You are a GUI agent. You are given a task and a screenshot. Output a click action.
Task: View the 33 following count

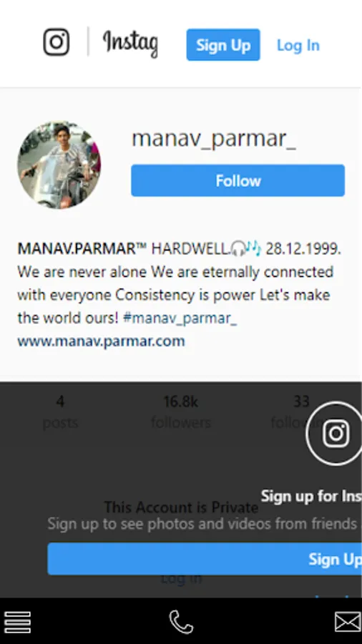click(x=301, y=412)
